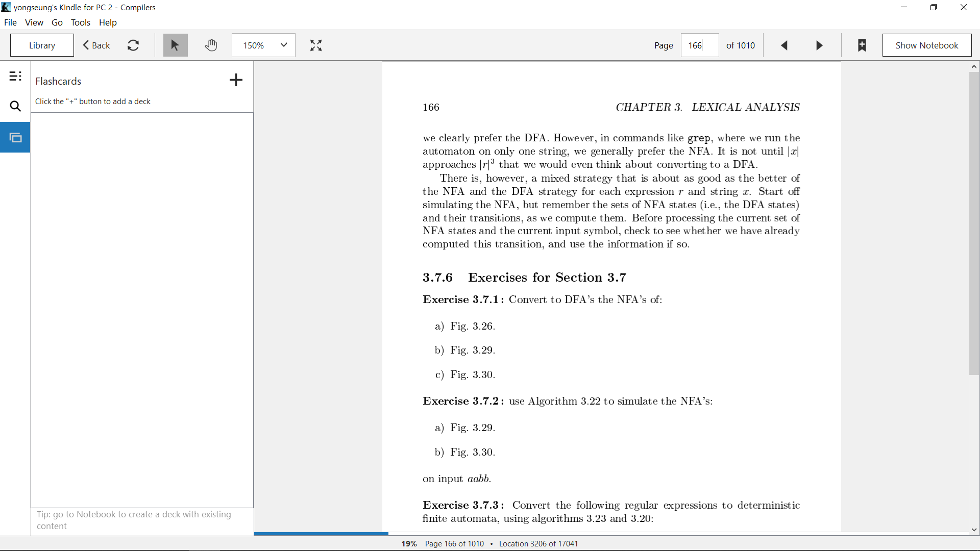Open the Go menu
The width and height of the screenshot is (980, 551).
click(57, 22)
